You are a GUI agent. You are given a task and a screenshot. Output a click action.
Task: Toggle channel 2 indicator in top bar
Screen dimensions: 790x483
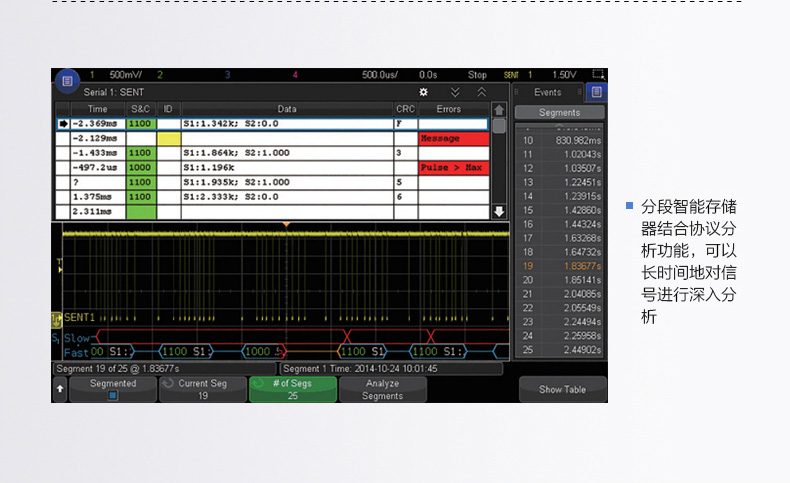(159, 74)
